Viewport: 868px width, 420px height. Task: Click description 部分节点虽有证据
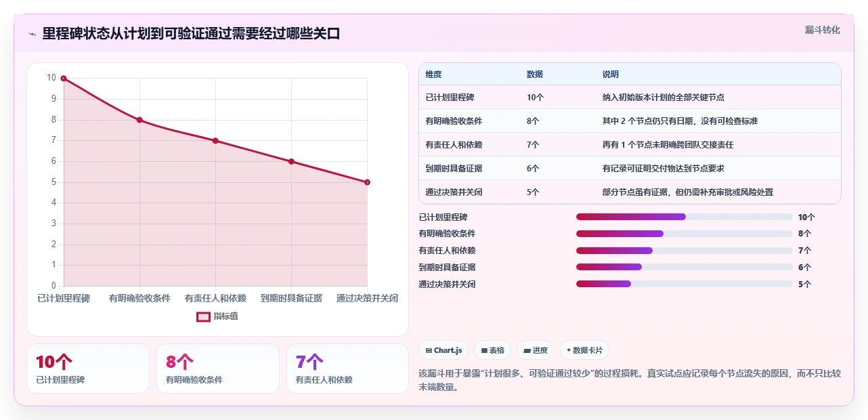pyautogui.click(x=688, y=192)
